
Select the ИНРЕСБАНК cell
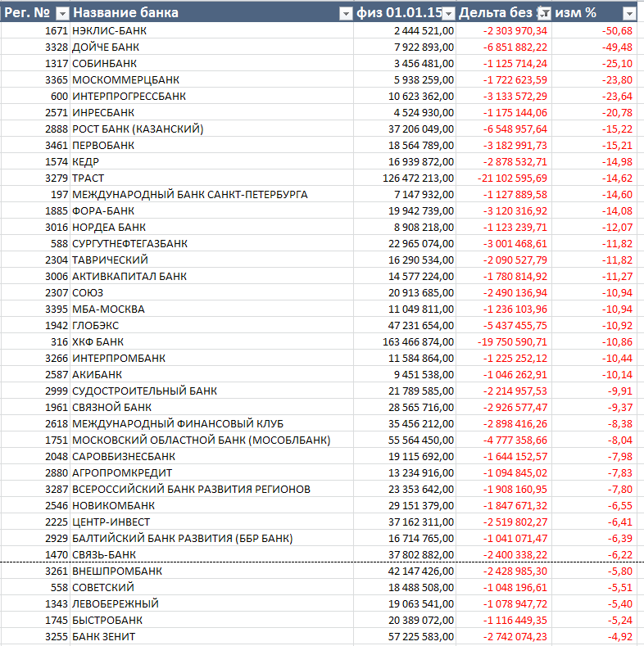coord(211,112)
